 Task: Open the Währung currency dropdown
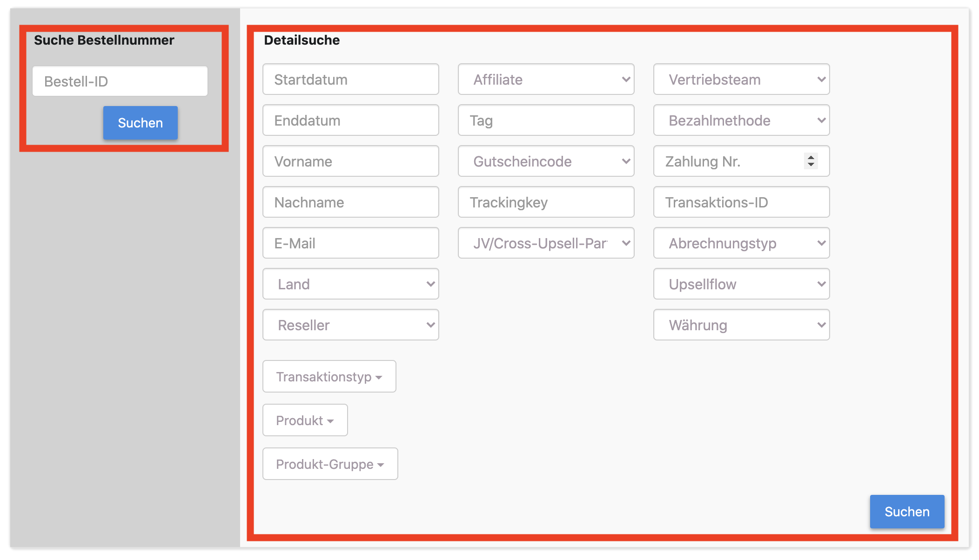(x=741, y=325)
